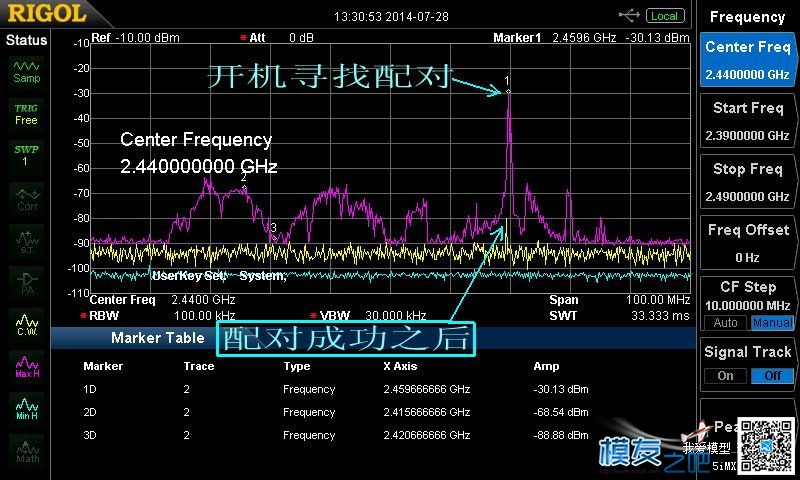Click the USB connection icon

tap(629, 16)
